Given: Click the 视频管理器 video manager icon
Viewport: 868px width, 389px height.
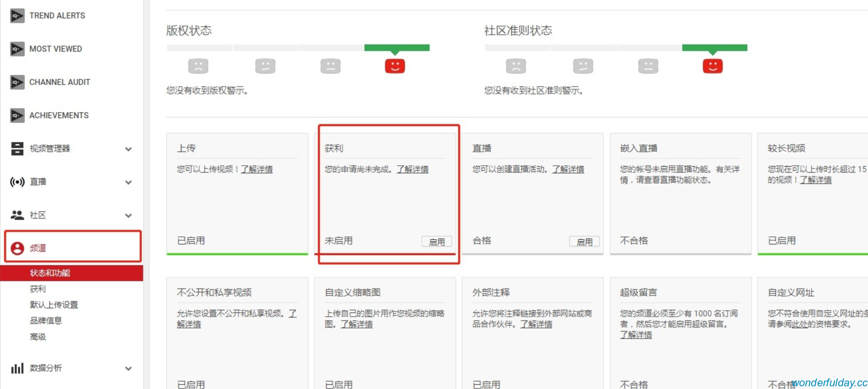Looking at the screenshot, I should click(17, 149).
